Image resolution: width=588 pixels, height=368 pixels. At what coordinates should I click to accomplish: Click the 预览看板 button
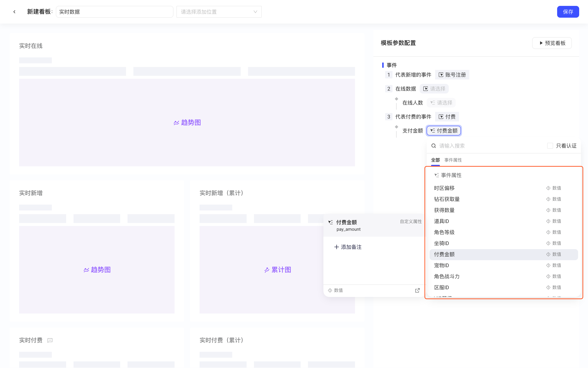pos(552,43)
